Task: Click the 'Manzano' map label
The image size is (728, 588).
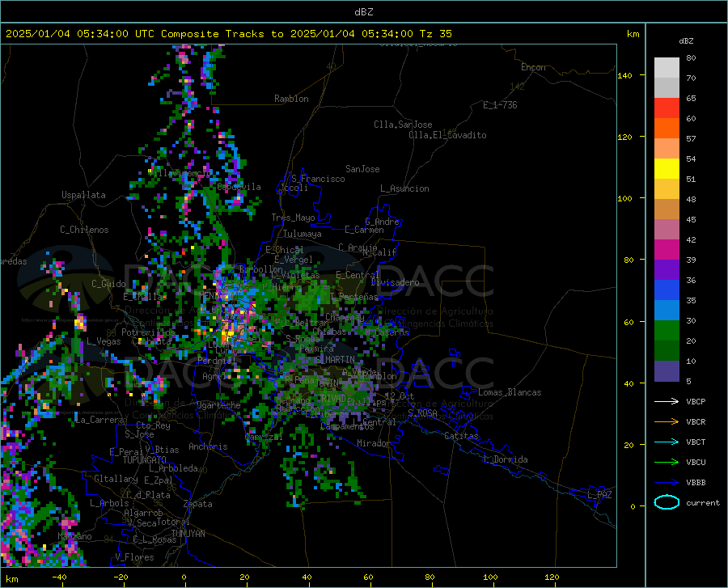Action: coord(74,536)
